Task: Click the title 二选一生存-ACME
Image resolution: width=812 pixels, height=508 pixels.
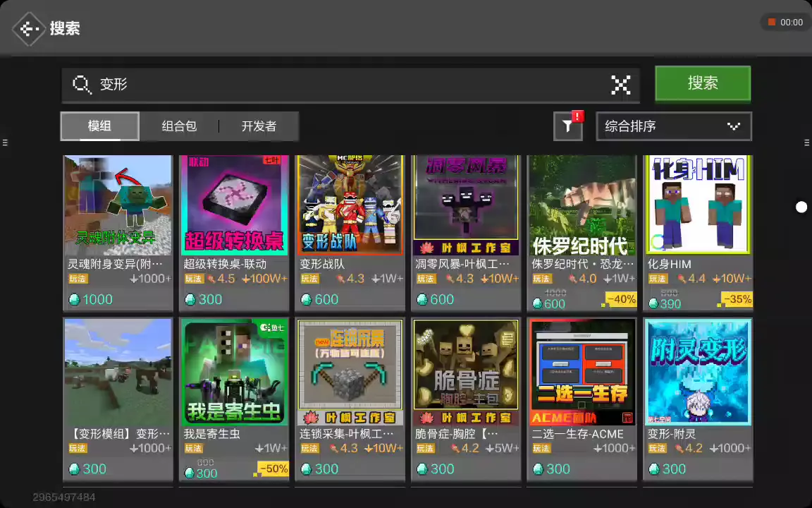Action: [x=577, y=433]
